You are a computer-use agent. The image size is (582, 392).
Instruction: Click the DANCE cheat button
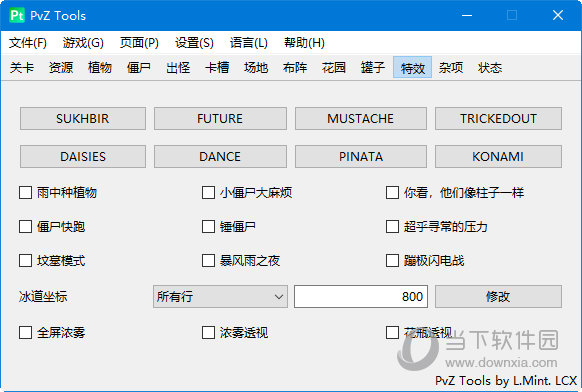click(220, 156)
